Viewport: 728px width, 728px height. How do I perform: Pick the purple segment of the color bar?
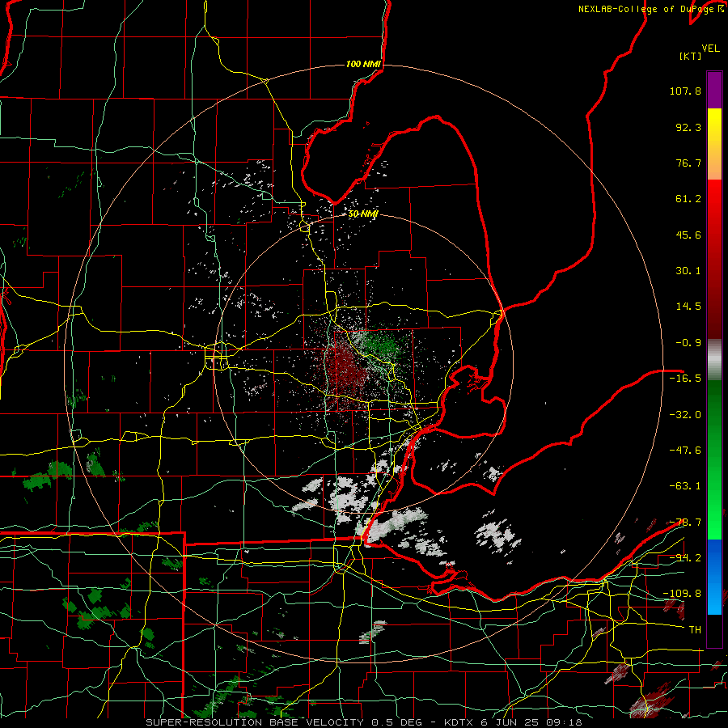[714, 90]
